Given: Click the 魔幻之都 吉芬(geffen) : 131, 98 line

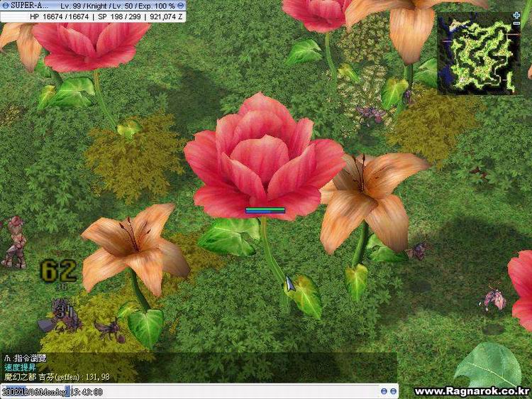Looking at the screenshot, I should pyautogui.click(x=57, y=376).
